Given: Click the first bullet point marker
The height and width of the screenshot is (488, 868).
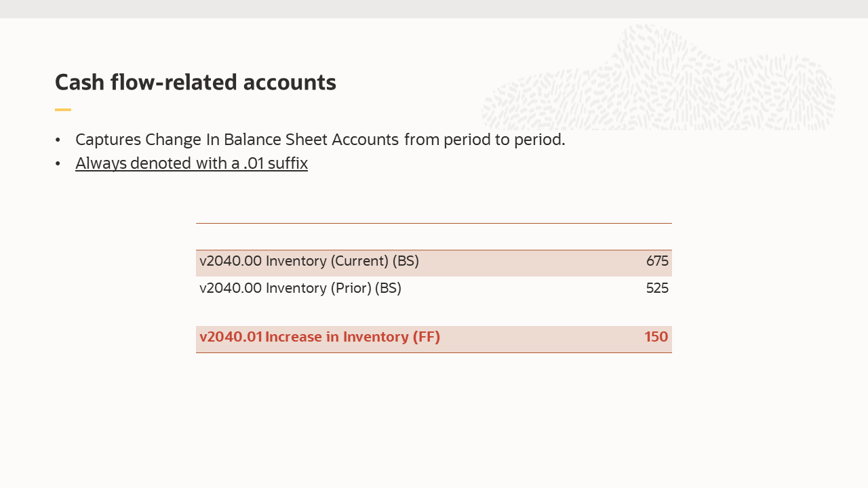Looking at the screenshot, I should [x=58, y=140].
